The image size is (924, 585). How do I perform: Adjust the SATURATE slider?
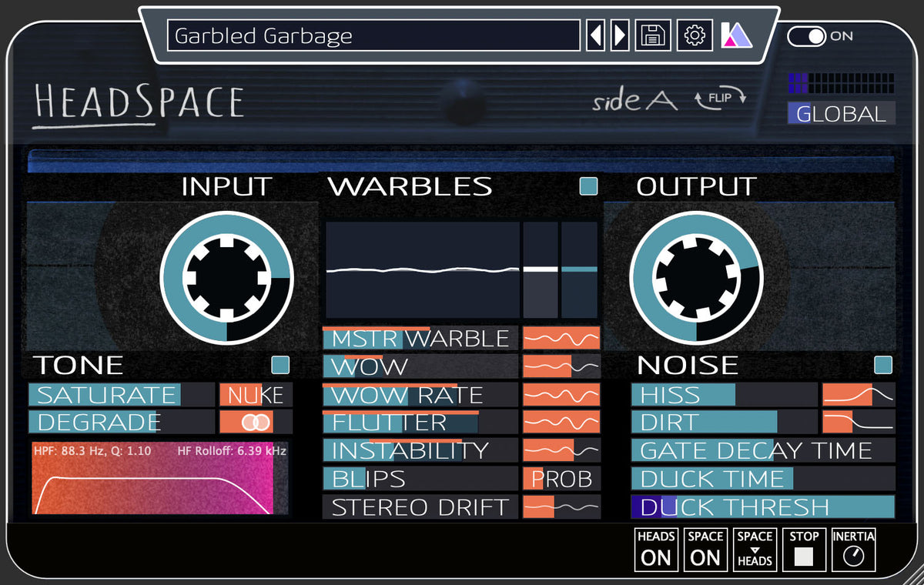[122, 395]
